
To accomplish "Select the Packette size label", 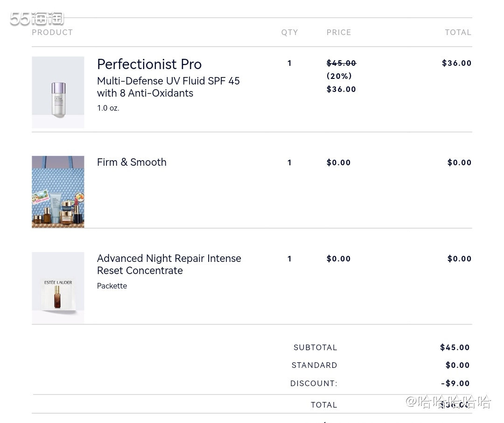I will [112, 286].
